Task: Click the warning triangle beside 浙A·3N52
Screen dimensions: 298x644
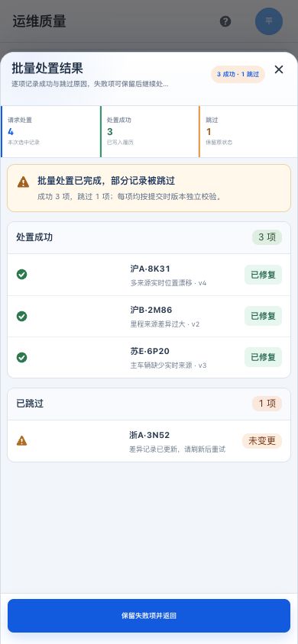Action: coord(22,441)
